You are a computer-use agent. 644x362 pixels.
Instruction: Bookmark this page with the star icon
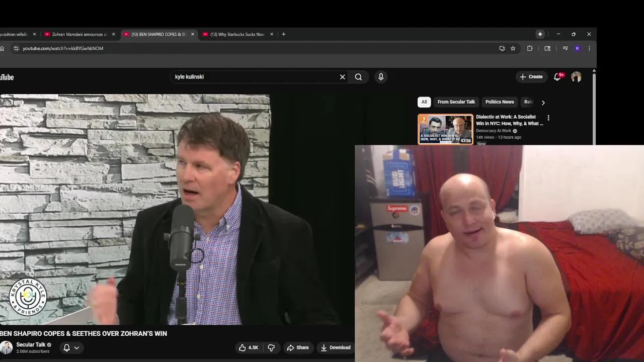click(513, 48)
